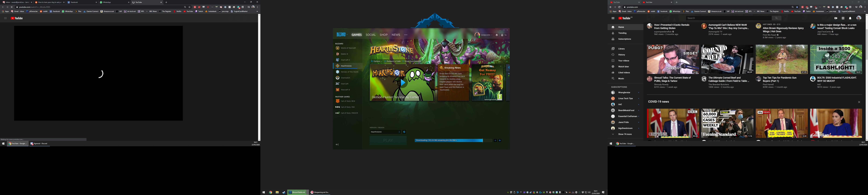Open the SOCIAL tab in Battle.net
The image size is (868, 195).
[371, 35]
